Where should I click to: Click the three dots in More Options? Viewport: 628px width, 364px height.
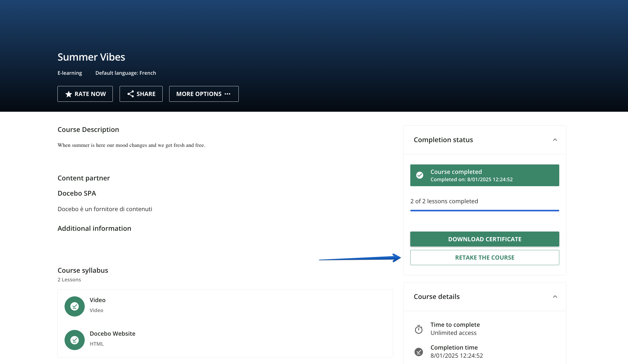(x=227, y=94)
